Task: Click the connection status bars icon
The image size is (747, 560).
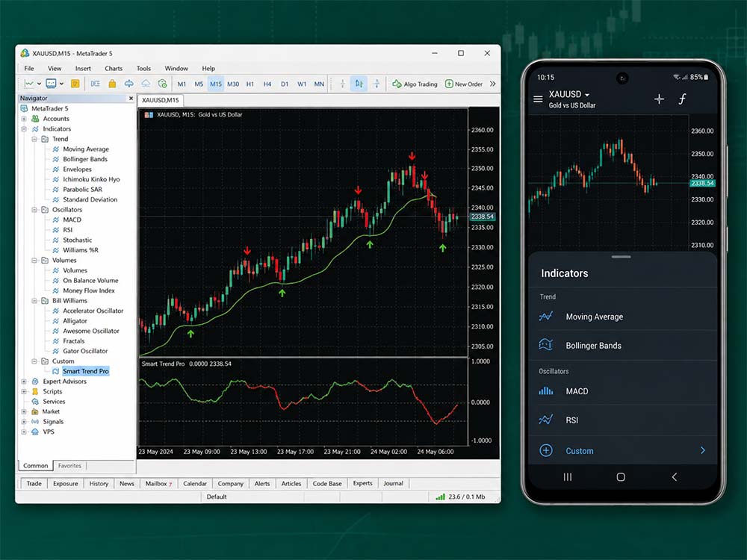Action: (x=440, y=497)
